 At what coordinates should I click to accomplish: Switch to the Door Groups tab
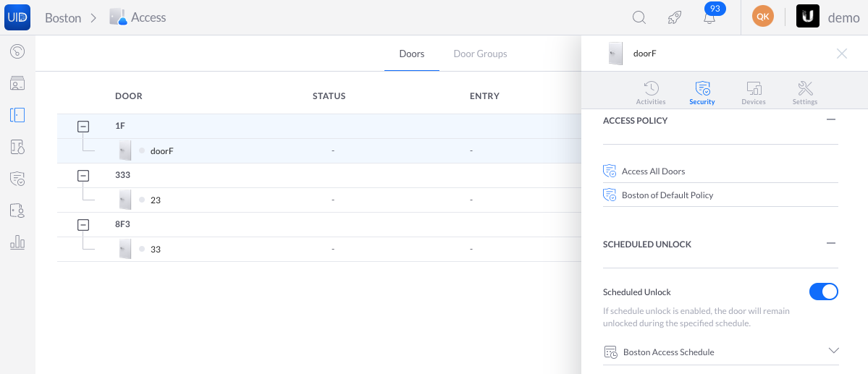480,54
